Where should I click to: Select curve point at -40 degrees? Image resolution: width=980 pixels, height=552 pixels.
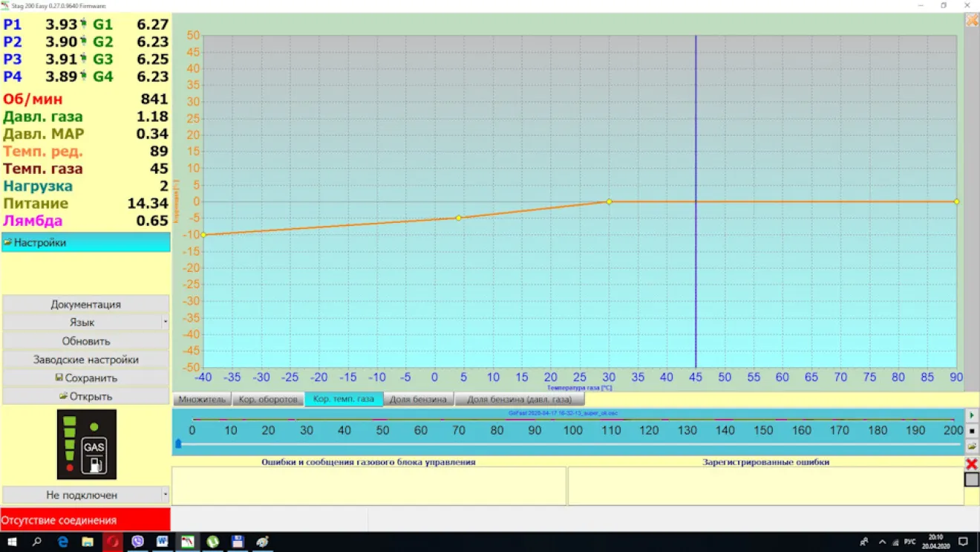pyautogui.click(x=203, y=235)
